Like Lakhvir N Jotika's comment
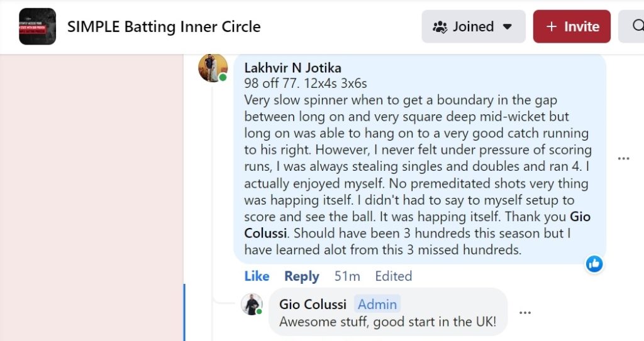Image resolution: width=644 pixels, height=341 pixels. [257, 276]
